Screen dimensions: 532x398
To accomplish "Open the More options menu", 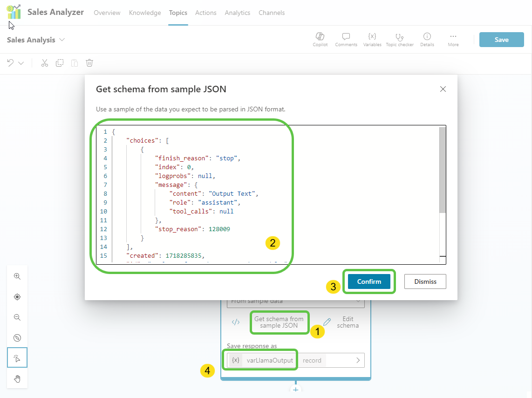I will 453,37.
